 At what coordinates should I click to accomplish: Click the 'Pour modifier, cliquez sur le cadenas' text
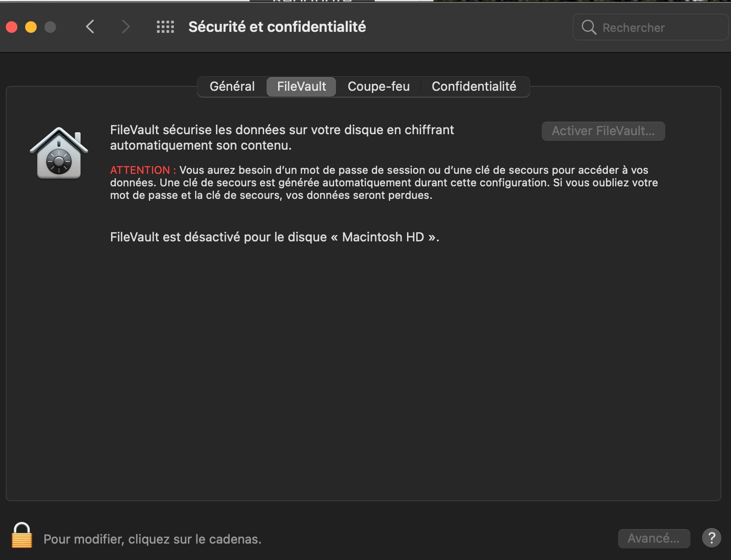(x=153, y=539)
